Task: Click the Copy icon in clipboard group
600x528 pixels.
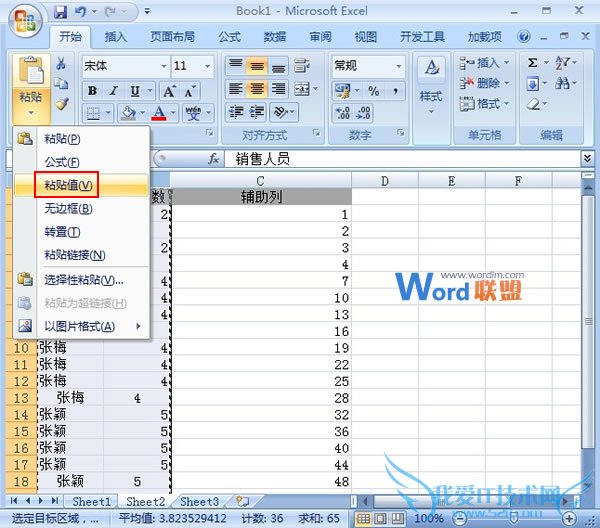Action: coord(61,83)
